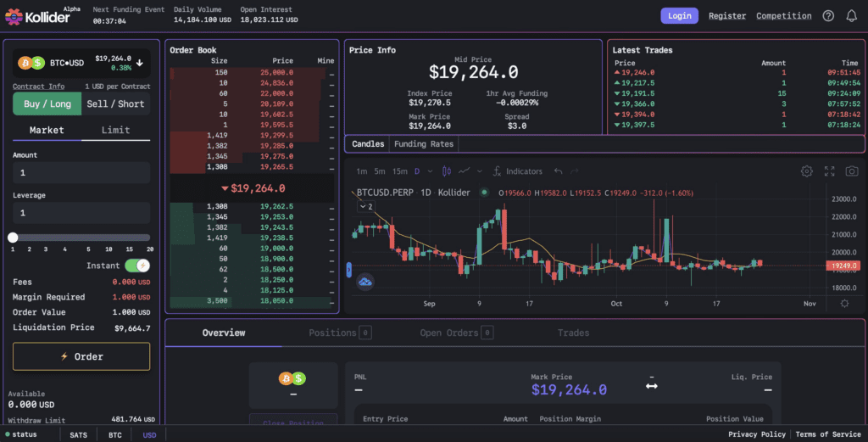The image size is (868, 442).
Task: Expand the BTC•USD contract selector arrow
Action: (140, 63)
